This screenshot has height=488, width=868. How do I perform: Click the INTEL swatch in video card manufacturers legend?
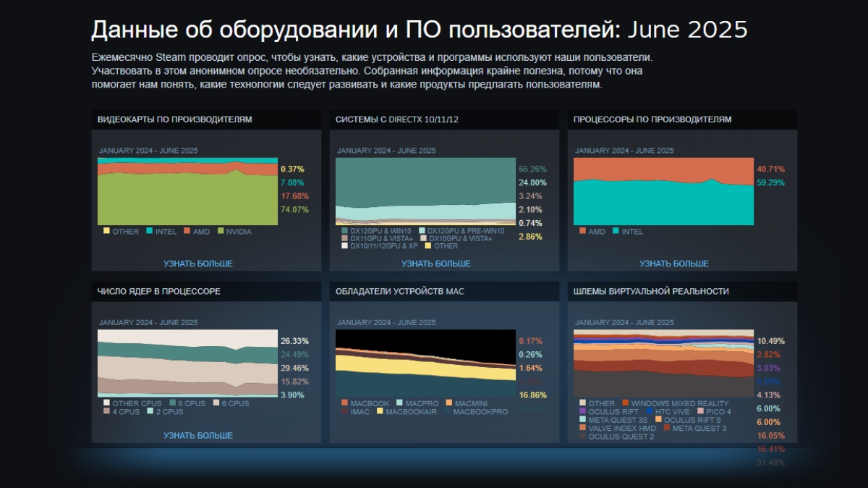tap(150, 231)
